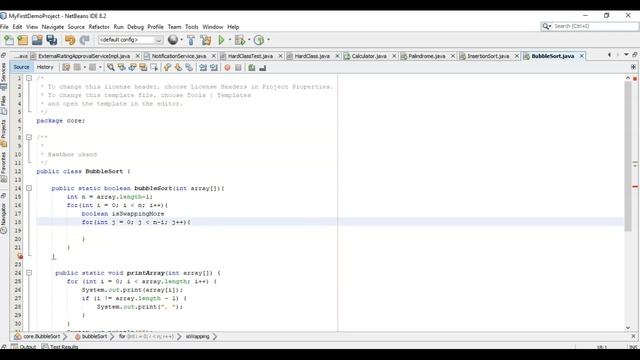Viewport: 640px width, 360px height.
Task: Click the Save All toolbar icon
Action: tap(51, 40)
